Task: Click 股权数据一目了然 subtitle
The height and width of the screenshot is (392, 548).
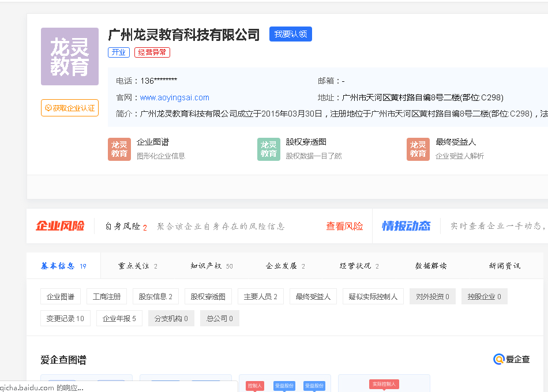Action: (x=313, y=156)
